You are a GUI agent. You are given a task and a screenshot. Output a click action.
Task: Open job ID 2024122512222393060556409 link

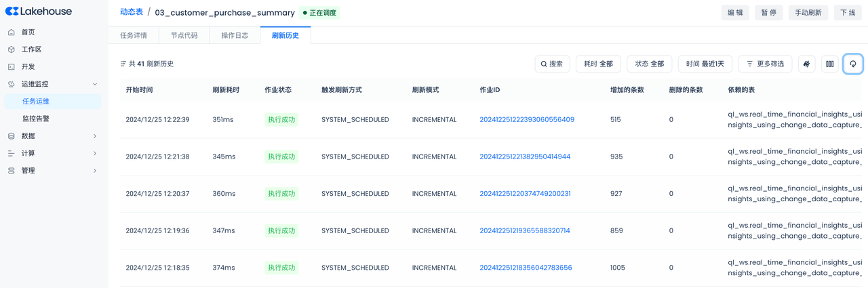526,119
